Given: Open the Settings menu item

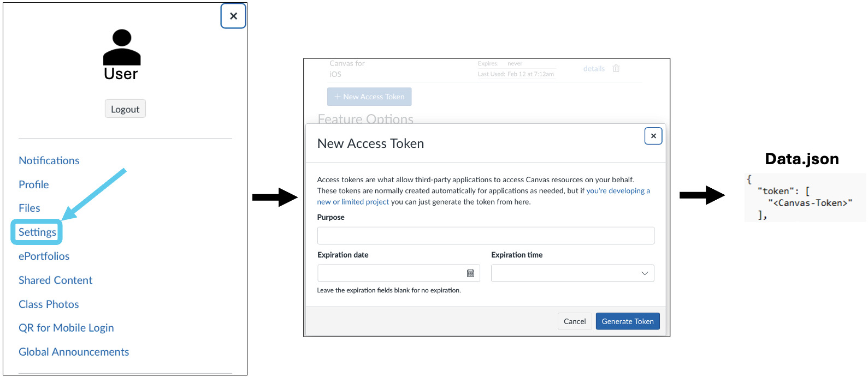Looking at the screenshot, I should [x=37, y=232].
